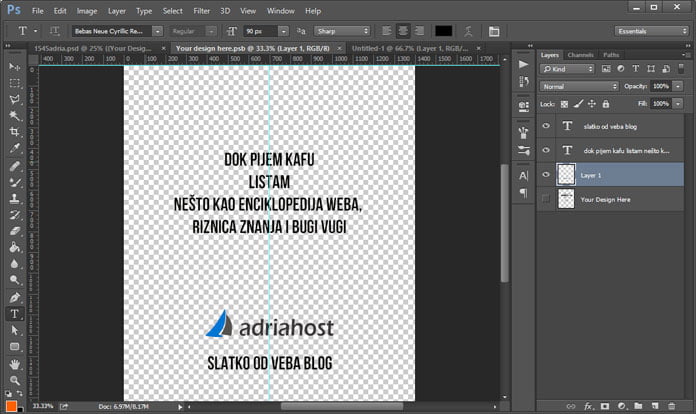Toggle filter for adjustment layers
Viewport: 696px width, 414px height.
click(x=621, y=68)
